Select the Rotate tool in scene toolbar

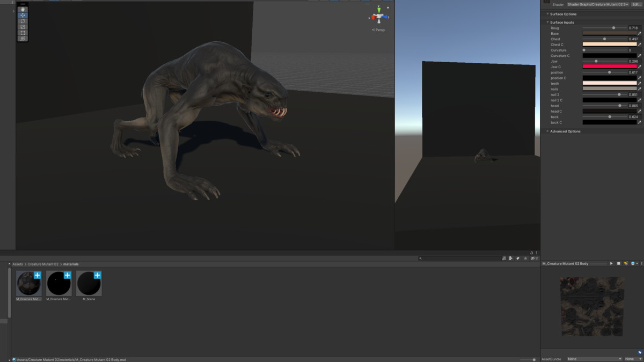point(23,21)
